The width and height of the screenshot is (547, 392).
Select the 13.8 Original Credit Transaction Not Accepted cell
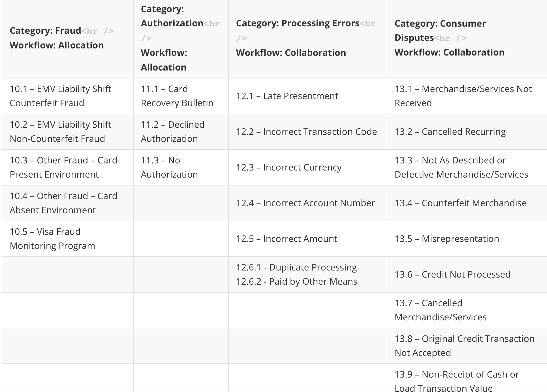click(464, 346)
